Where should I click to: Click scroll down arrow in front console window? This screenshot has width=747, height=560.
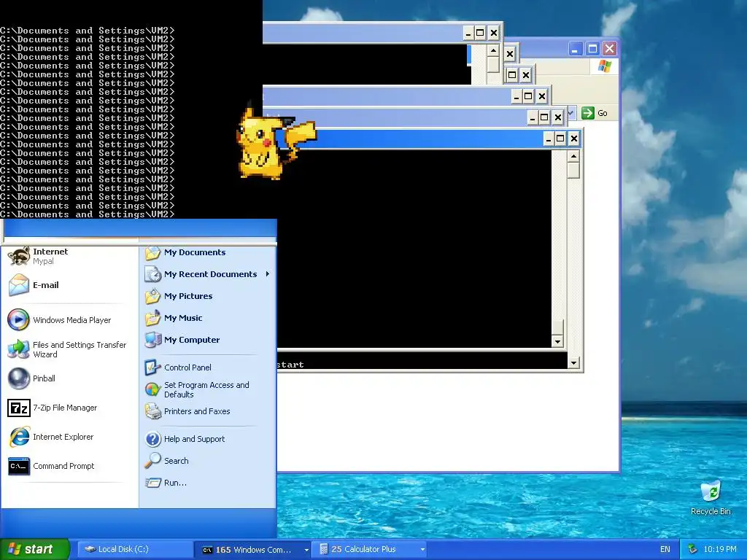(x=557, y=341)
